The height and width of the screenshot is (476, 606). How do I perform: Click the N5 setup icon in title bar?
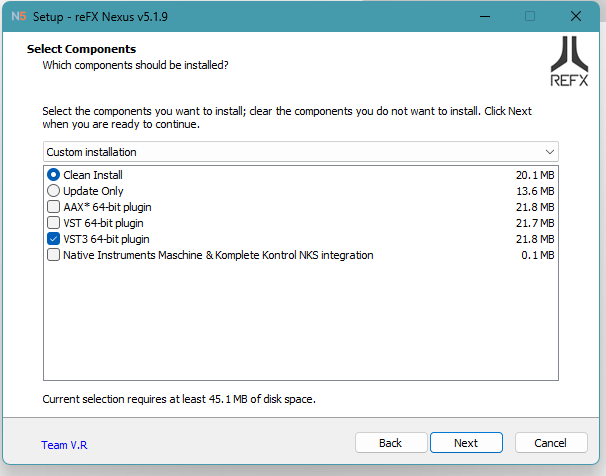pos(19,16)
